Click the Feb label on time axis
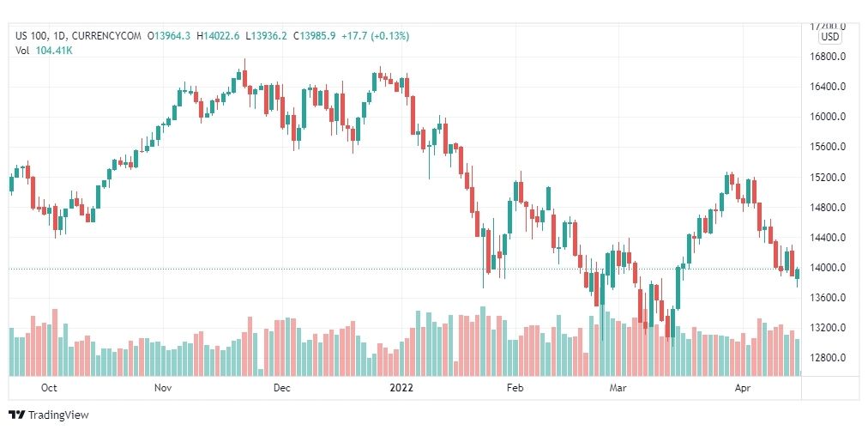This screenshot has height=430, width=868. (x=515, y=387)
